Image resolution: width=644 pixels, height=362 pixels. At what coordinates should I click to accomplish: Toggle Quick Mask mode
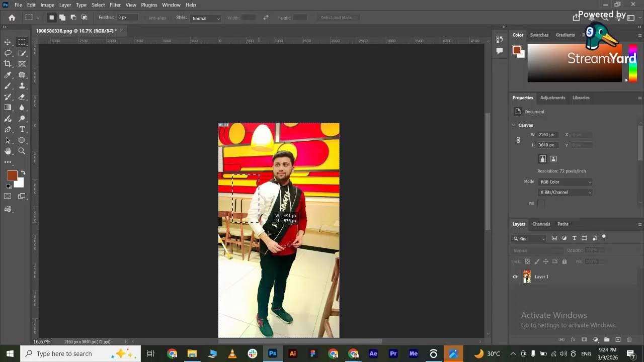(8, 197)
